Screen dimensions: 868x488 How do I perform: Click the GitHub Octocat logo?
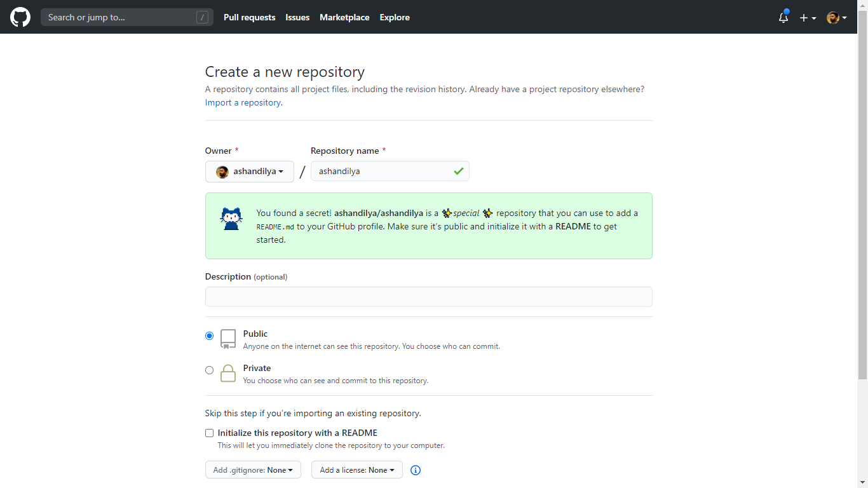(x=20, y=17)
